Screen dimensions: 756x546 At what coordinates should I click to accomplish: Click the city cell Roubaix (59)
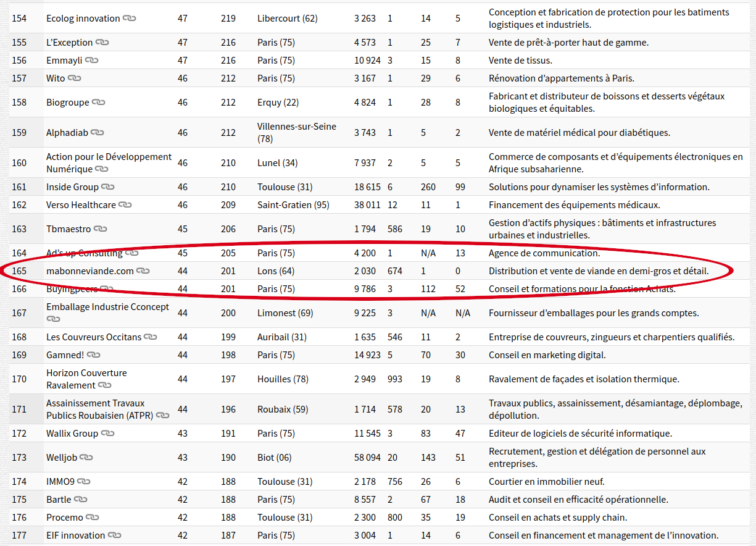click(x=283, y=409)
